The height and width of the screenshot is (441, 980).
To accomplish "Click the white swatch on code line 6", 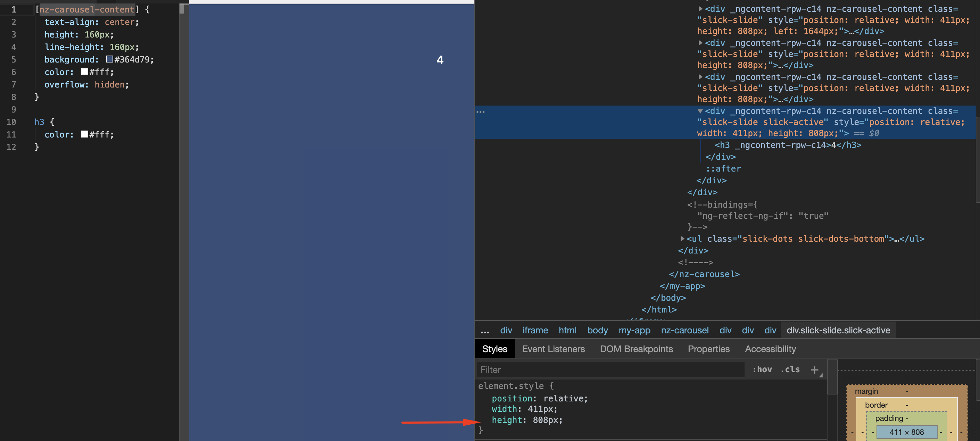I will pos(84,72).
